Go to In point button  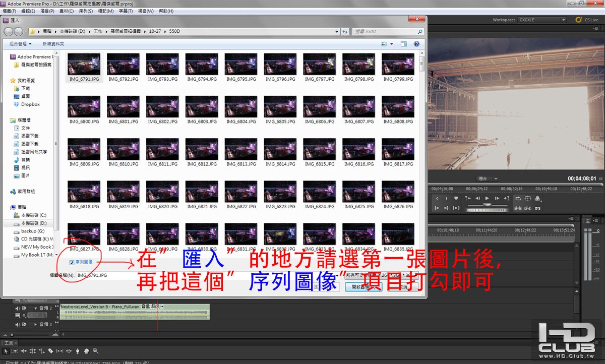pos(437,208)
